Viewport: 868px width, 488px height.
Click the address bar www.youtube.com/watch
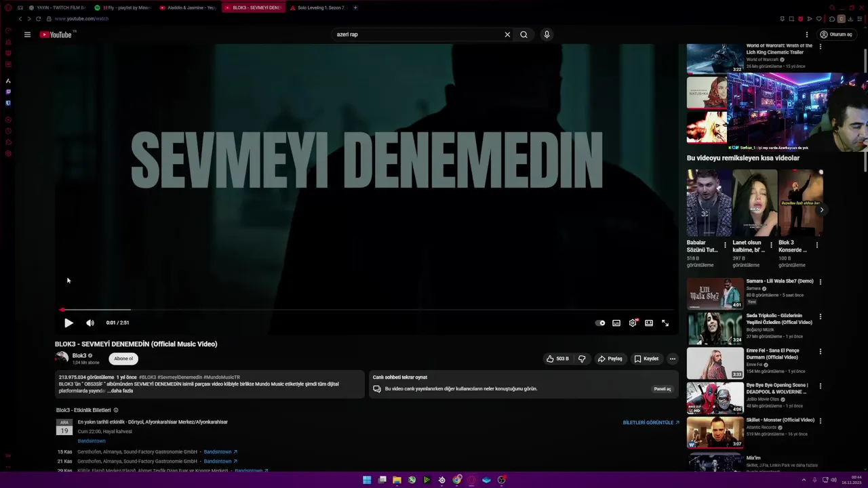tap(81, 19)
